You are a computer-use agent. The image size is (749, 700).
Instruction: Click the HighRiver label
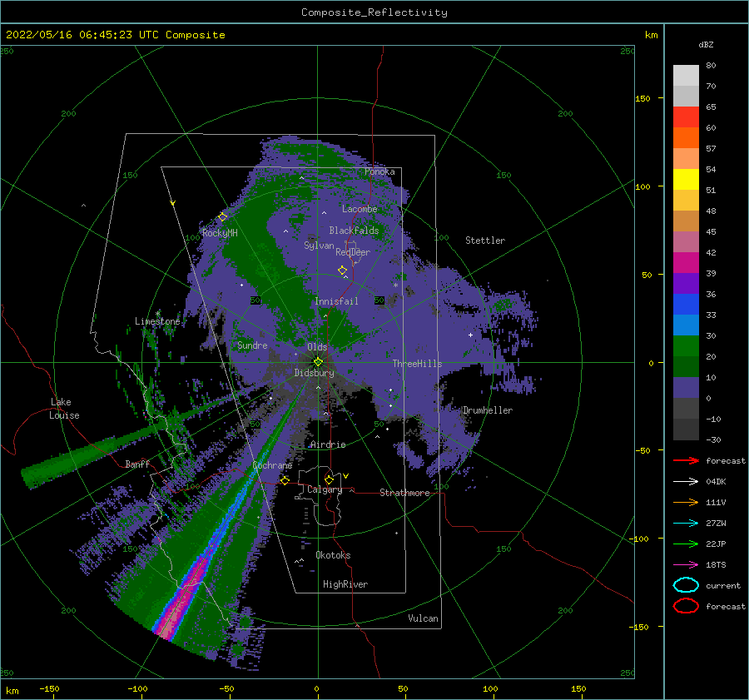[345, 584]
